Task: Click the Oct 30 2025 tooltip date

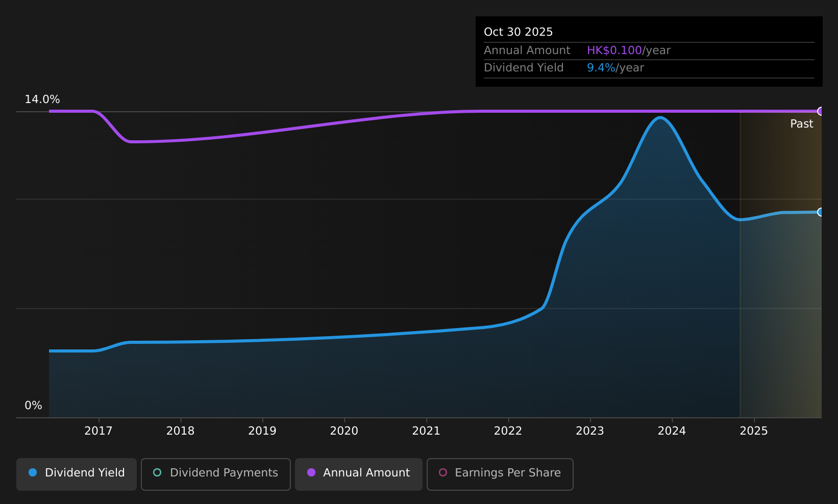Action: 519,32
